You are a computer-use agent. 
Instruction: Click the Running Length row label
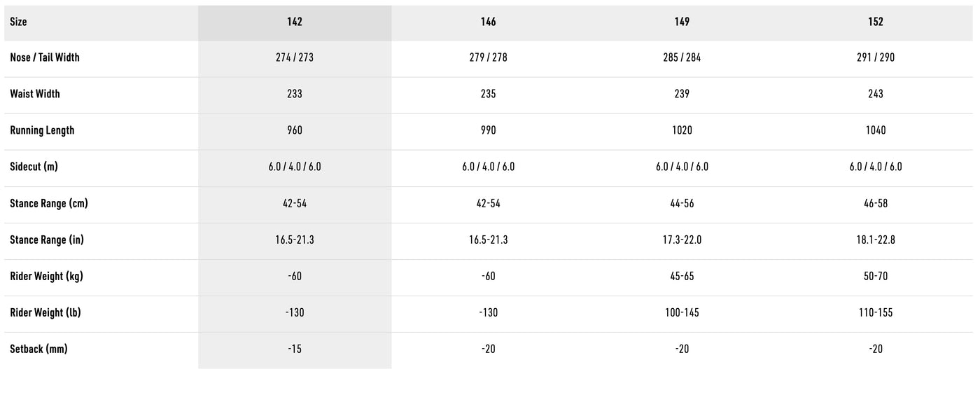tap(42, 130)
